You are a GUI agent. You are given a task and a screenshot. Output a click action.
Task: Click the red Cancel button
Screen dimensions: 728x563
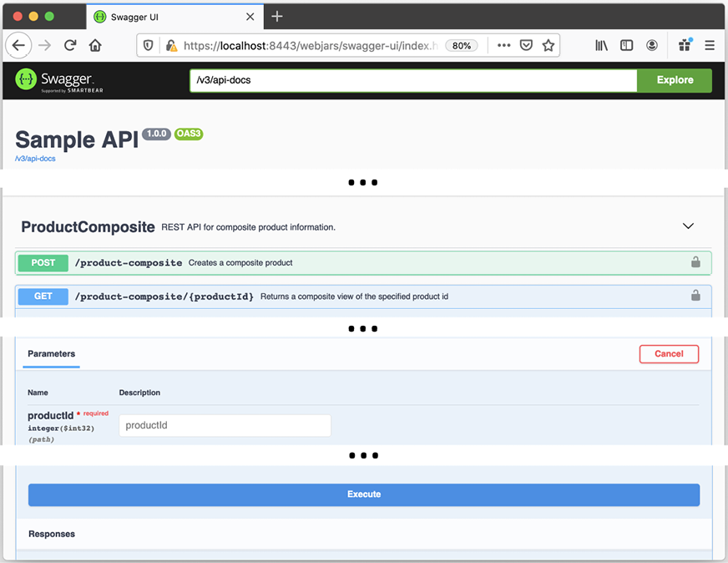[669, 354]
